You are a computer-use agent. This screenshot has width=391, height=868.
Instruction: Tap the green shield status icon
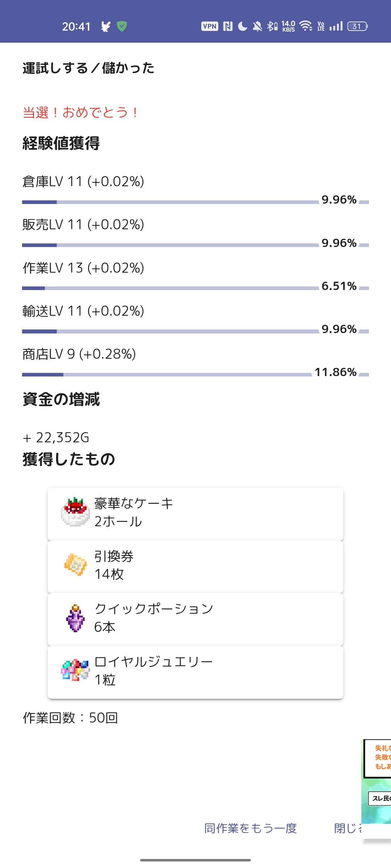[x=122, y=26]
